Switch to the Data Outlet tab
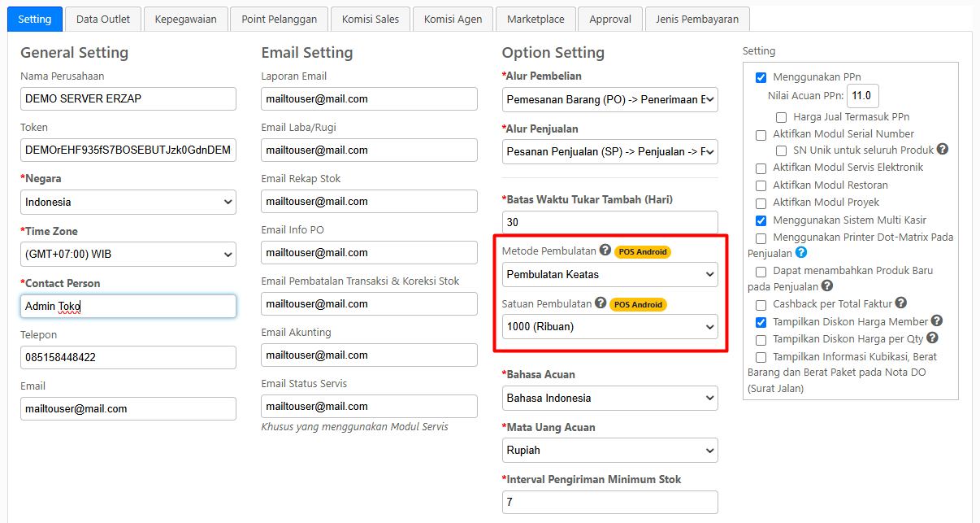The height and width of the screenshot is (523, 980). click(102, 20)
